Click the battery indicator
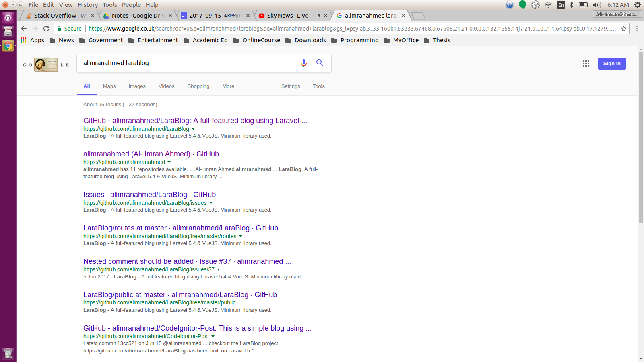The width and height of the screenshot is (644, 362). pos(584,5)
